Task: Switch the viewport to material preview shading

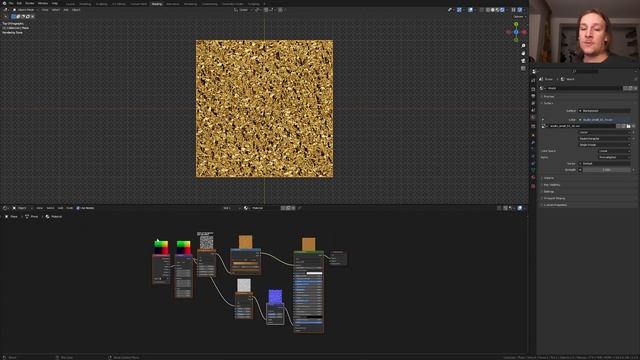Action: click(x=498, y=10)
